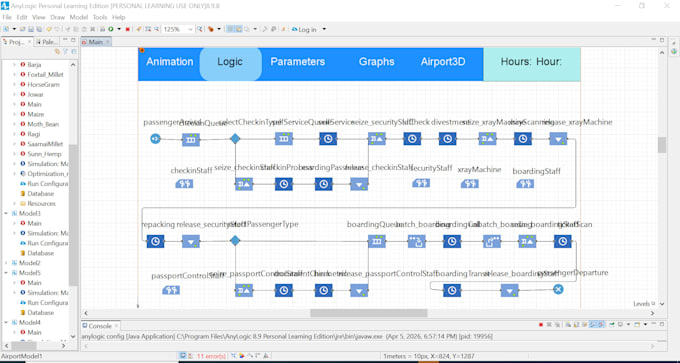This screenshot has height=363, width=680.
Task: Select the Main editor tab
Action: click(x=95, y=42)
